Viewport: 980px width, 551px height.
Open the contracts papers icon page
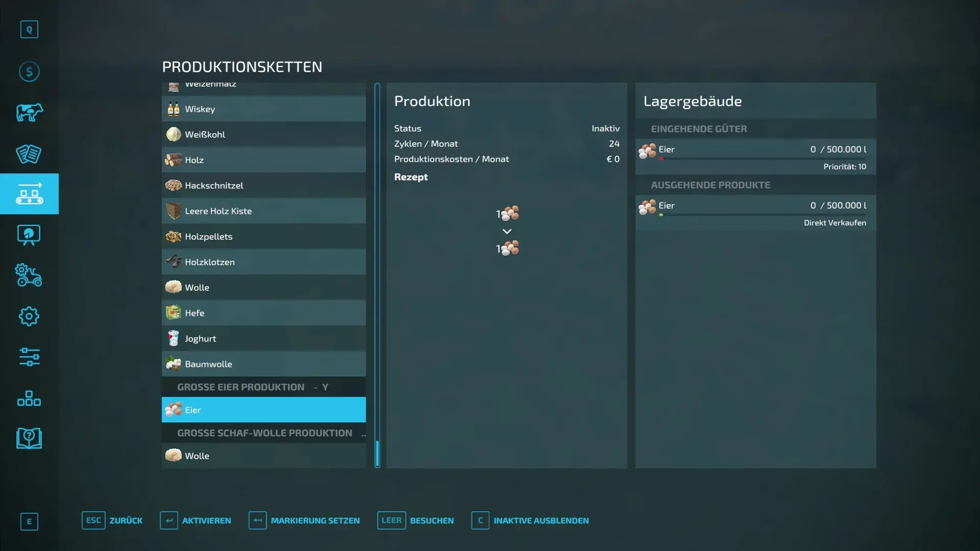pos(29,153)
